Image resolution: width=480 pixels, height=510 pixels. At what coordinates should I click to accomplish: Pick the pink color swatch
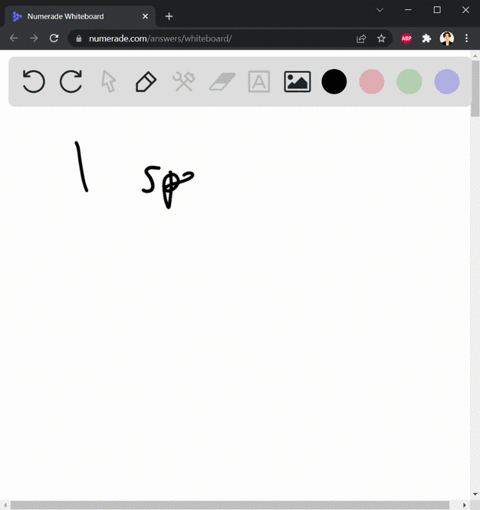coord(372,81)
